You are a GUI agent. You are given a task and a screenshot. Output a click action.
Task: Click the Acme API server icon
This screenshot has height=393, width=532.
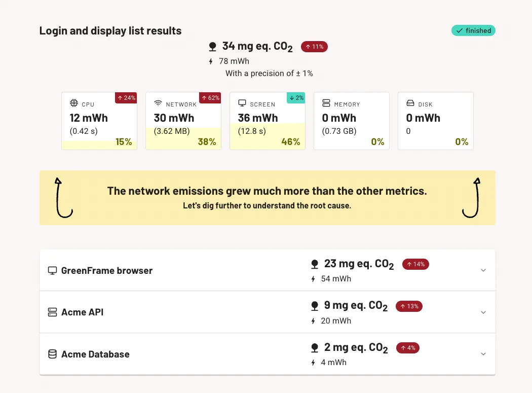click(x=52, y=312)
